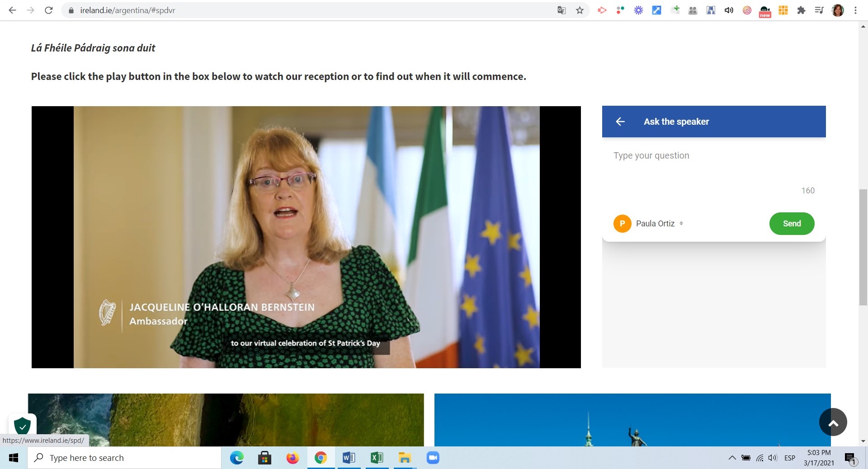This screenshot has width=868, height=469.
Task: Open the Chrome extensions puzzle icon
Action: coord(801,10)
